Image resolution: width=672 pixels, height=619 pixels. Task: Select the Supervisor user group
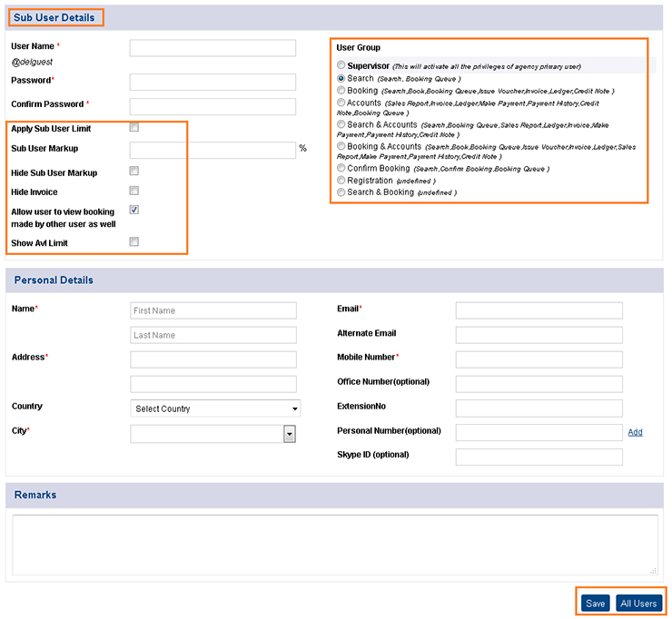pyautogui.click(x=341, y=66)
